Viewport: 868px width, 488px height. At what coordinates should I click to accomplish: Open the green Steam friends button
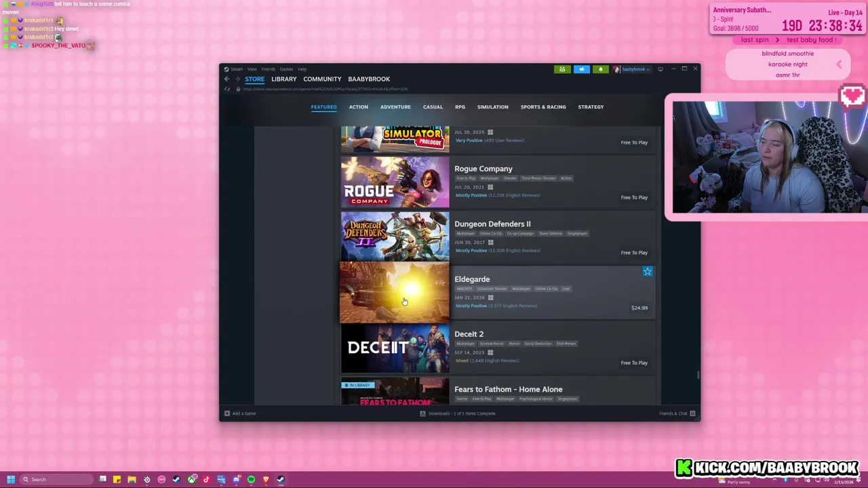click(562, 69)
